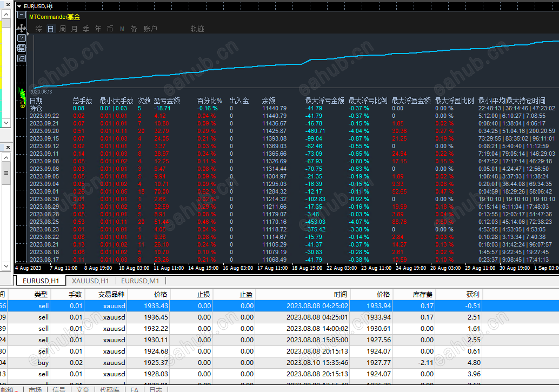Open the 市场 market terminal tab
Image resolution: width=559 pixels, height=392 pixels.
pyautogui.click(x=35, y=389)
